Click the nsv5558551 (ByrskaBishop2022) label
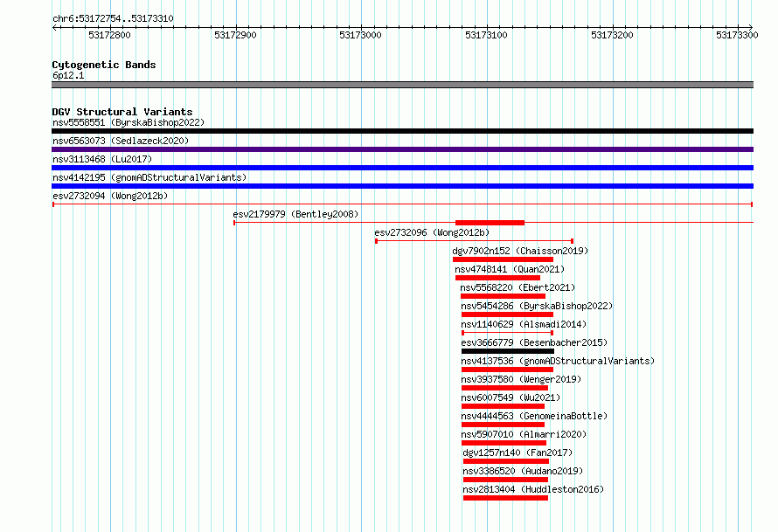This screenshot has width=778, height=532. pos(129,122)
